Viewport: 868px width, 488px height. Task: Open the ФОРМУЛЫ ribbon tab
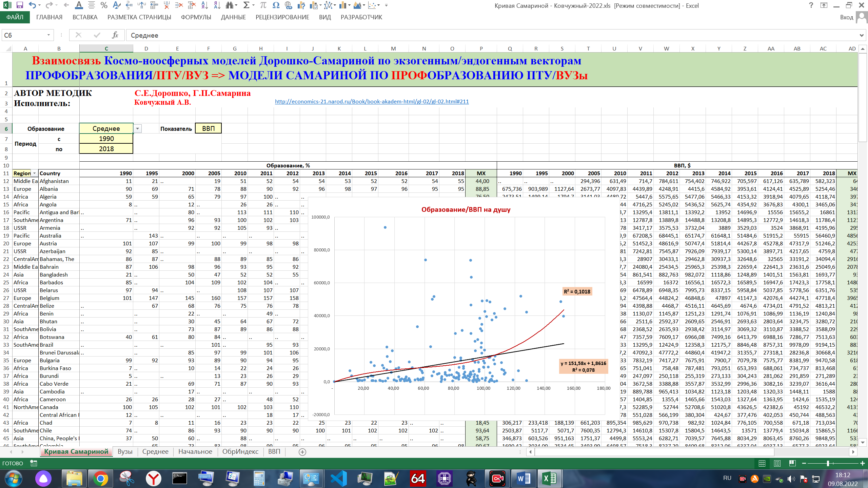coord(196,17)
